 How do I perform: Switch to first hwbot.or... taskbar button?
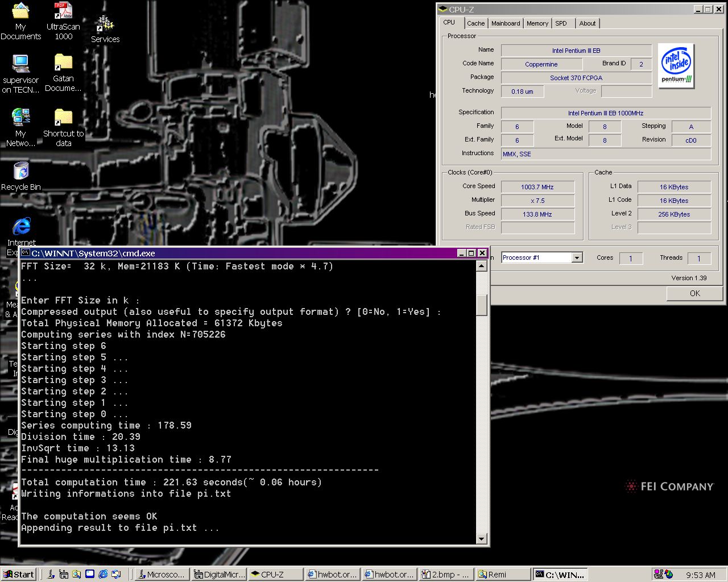click(x=333, y=575)
